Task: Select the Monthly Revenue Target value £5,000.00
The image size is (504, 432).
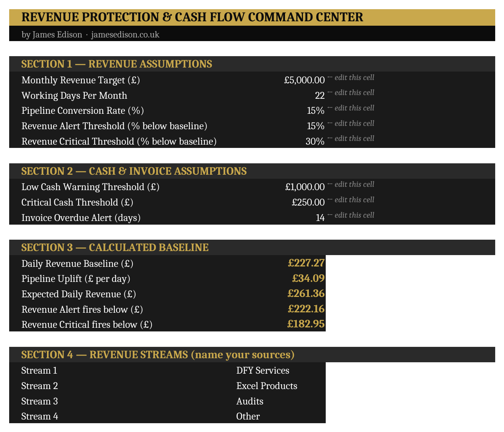Action: (x=304, y=80)
